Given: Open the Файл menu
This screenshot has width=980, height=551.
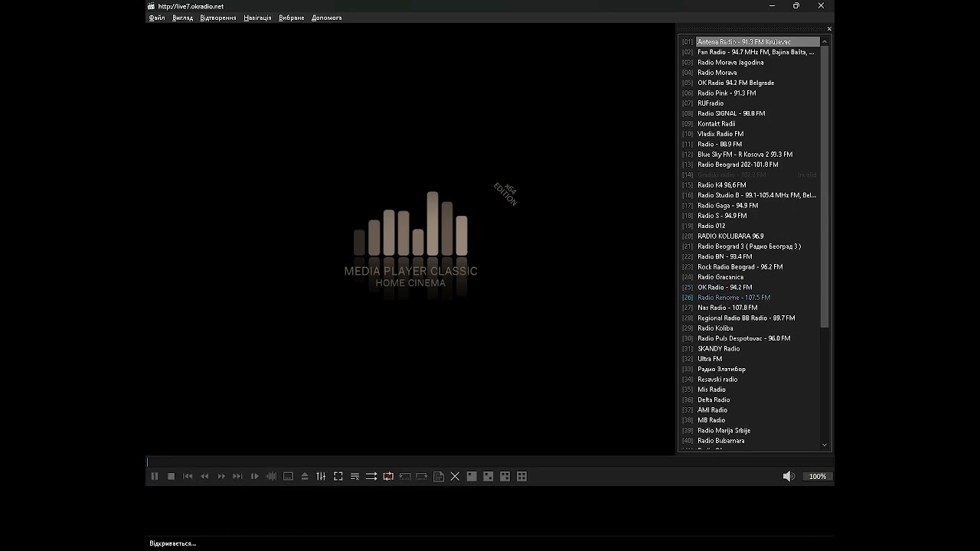Looking at the screenshot, I should pyautogui.click(x=157, y=18).
